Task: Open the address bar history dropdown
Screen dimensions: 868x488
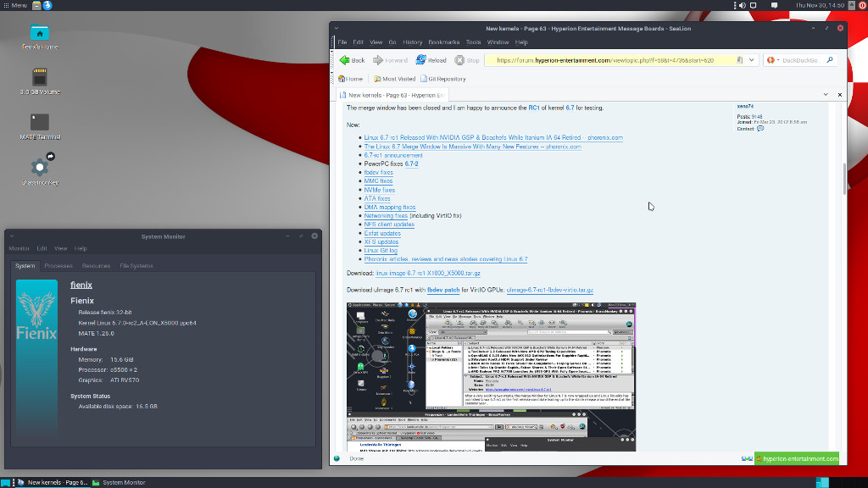Action: coord(751,60)
